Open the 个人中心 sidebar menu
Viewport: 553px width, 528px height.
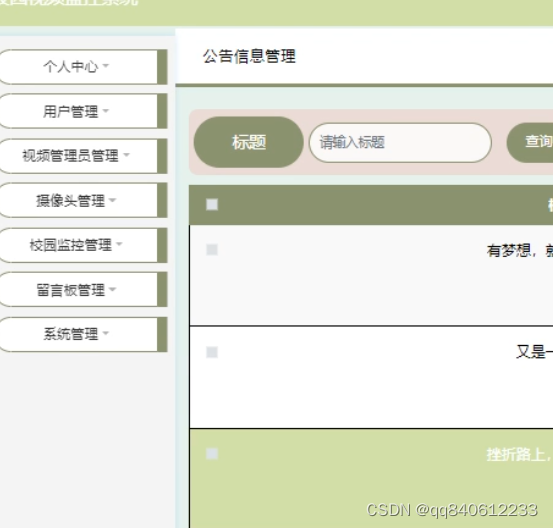[x=83, y=67]
